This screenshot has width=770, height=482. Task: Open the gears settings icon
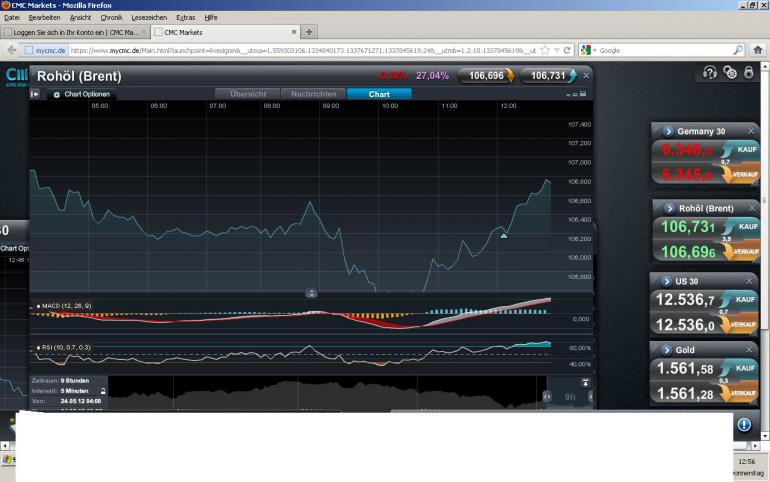[x=730, y=73]
